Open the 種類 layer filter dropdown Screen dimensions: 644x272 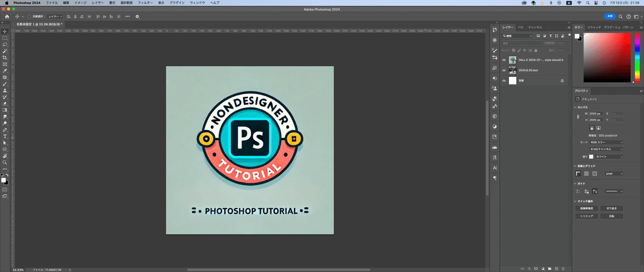517,35
